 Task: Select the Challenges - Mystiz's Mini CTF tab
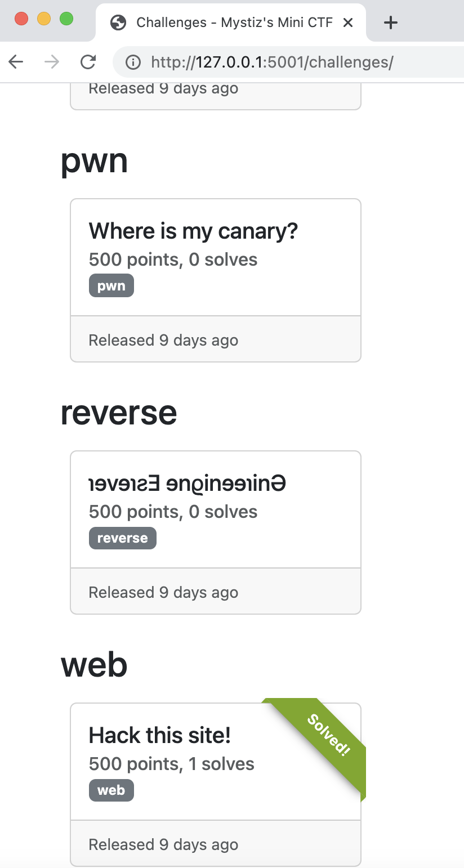pyautogui.click(x=231, y=23)
